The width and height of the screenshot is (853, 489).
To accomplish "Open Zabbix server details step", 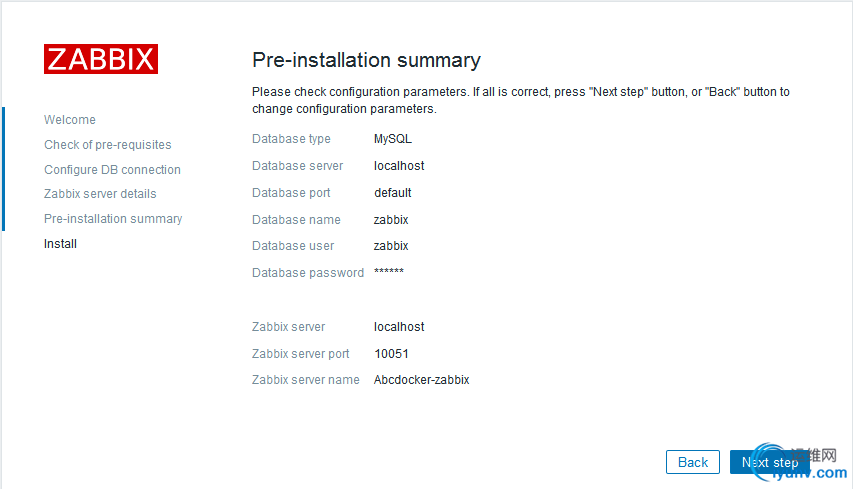I will tap(100, 194).
